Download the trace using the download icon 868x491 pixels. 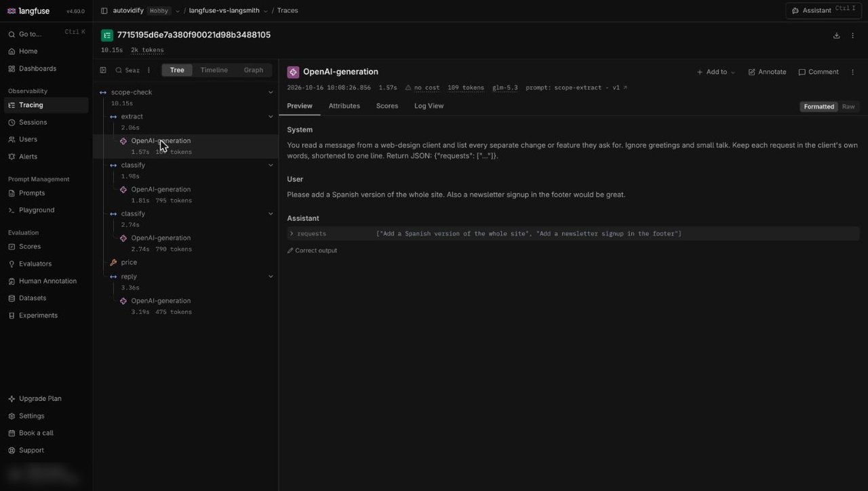tap(836, 35)
